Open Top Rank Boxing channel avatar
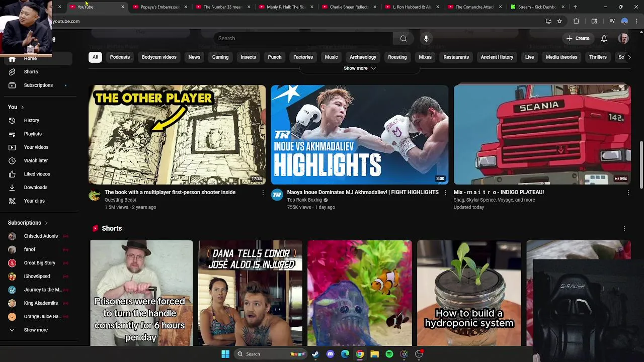Image resolution: width=644 pixels, height=362 pixels. coord(277,195)
